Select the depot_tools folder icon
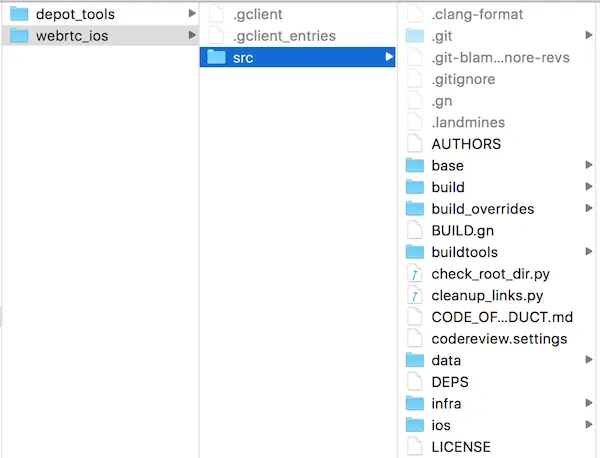Screen dimensions: 600x458 click(19, 14)
